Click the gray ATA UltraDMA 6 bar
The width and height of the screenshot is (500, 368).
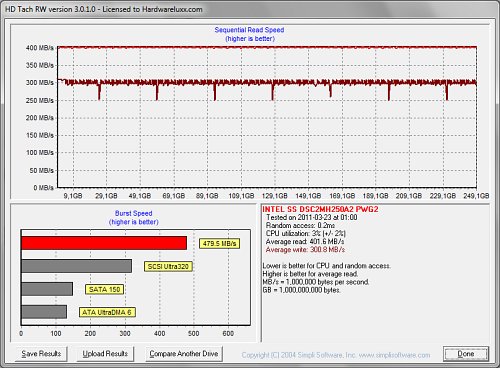[44, 312]
